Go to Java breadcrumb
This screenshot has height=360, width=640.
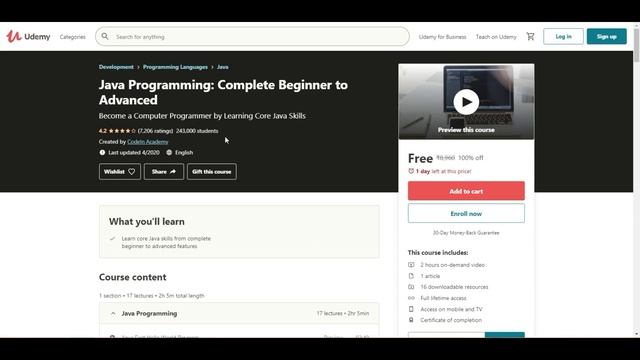222,67
